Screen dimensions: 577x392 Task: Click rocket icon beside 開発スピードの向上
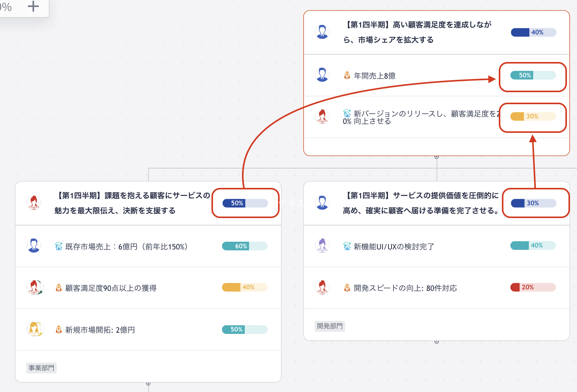tap(347, 288)
